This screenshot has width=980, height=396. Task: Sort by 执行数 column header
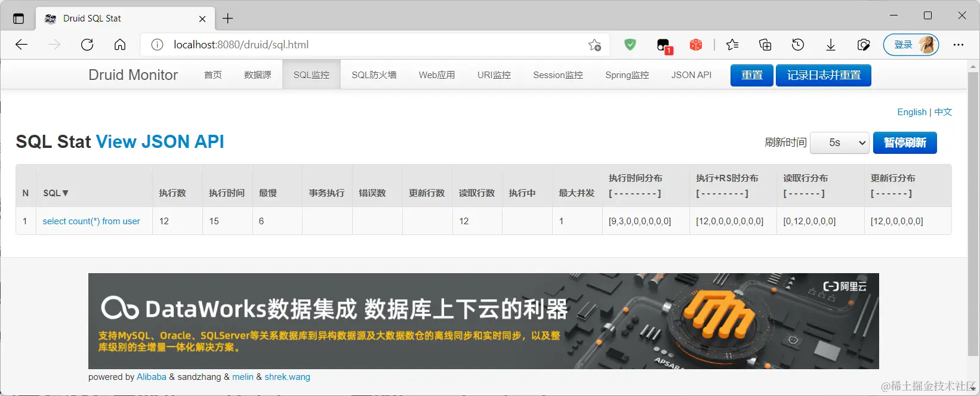coord(172,193)
